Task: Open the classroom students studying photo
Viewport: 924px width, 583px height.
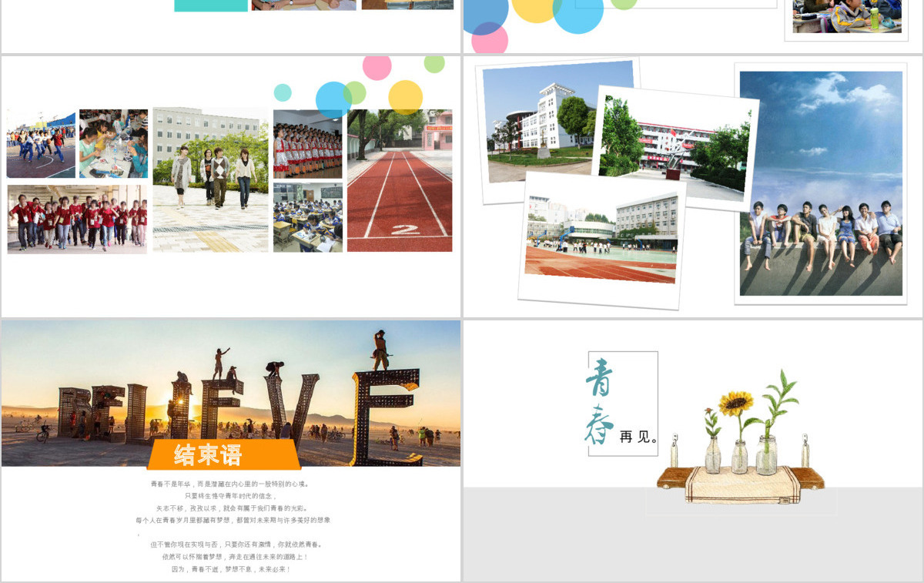Action: [x=308, y=217]
